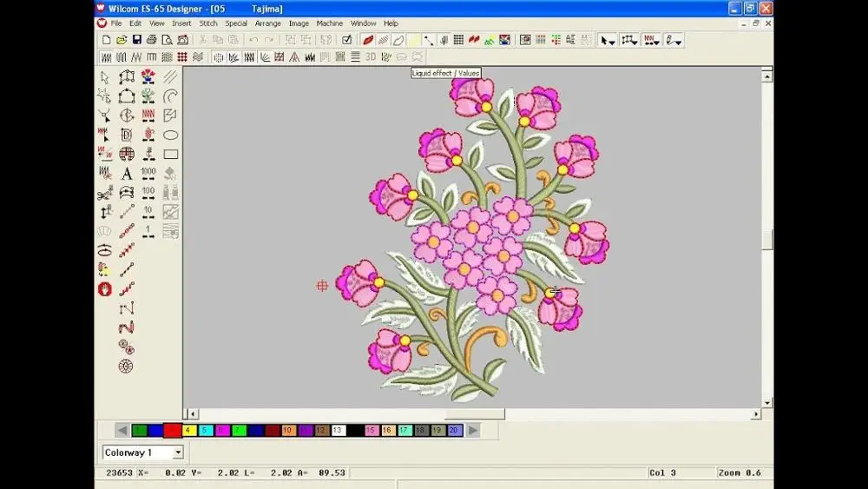Image resolution: width=868 pixels, height=489 pixels.
Task: Select the red zigzag Z run tool
Action: (127, 327)
